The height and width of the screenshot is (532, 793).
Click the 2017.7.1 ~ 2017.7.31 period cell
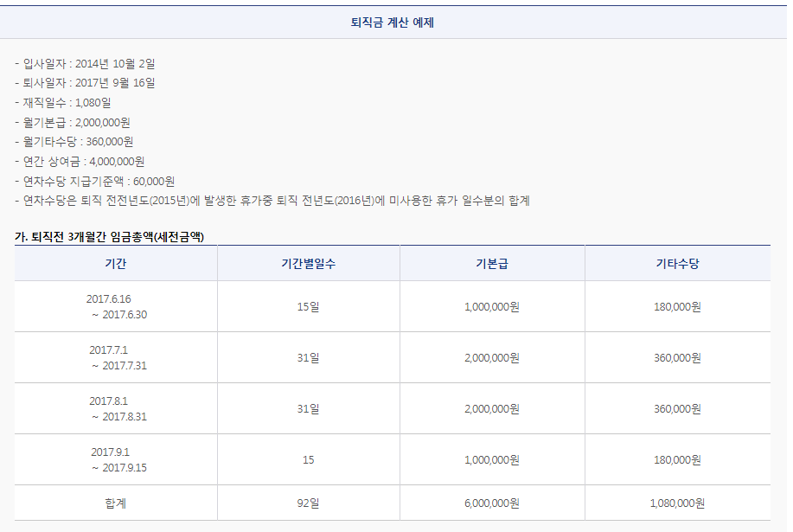click(x=117, y=357)
